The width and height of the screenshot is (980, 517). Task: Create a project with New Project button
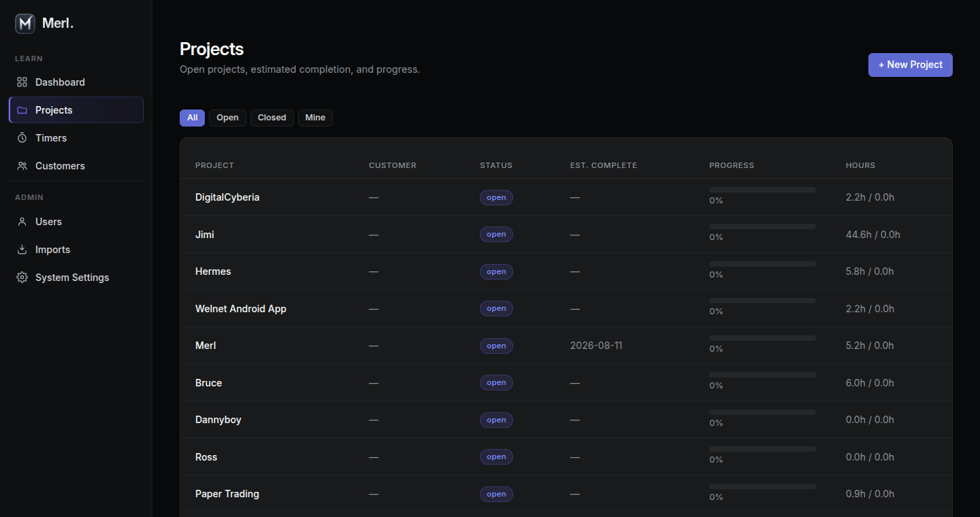coord(911,65)
